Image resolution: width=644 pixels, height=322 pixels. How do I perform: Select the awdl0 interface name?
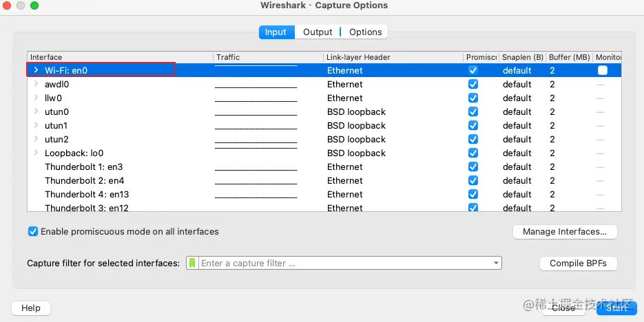[x=56, y=84]
